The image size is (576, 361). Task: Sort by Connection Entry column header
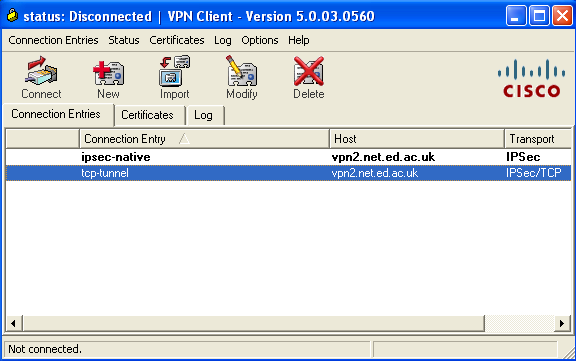pyautogui.click(x=204, y=139)
